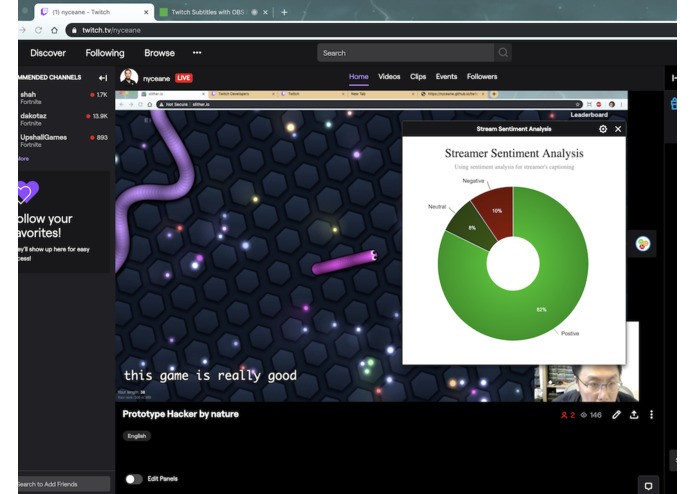Click the sentiment extension icon beside the player

click(x=643, y=244)
